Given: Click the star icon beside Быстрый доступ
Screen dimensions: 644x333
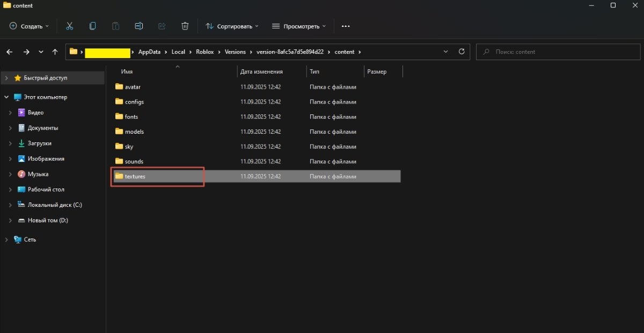Looking at the screenshot, I should click(18, 78).
